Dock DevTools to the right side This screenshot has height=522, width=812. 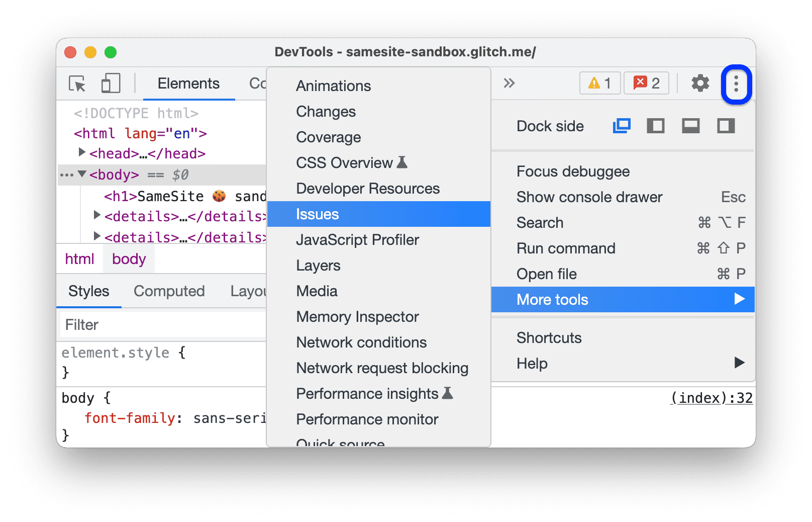click(x=725, y=126)
